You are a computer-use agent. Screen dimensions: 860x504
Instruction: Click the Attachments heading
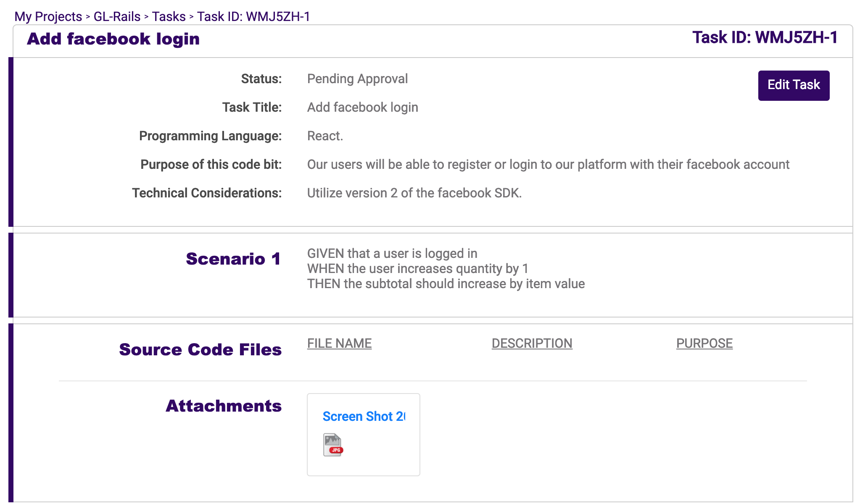click(224, 406)
